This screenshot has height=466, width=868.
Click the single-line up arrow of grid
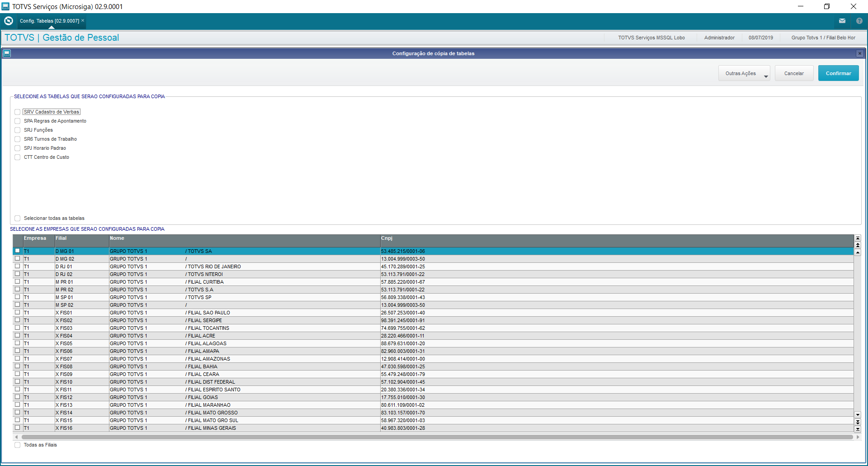(858, 252)
